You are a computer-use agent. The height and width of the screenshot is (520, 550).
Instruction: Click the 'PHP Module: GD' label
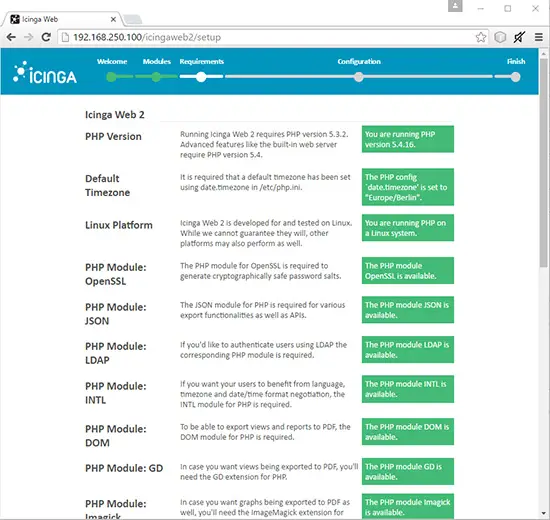[x=124, y=468]
